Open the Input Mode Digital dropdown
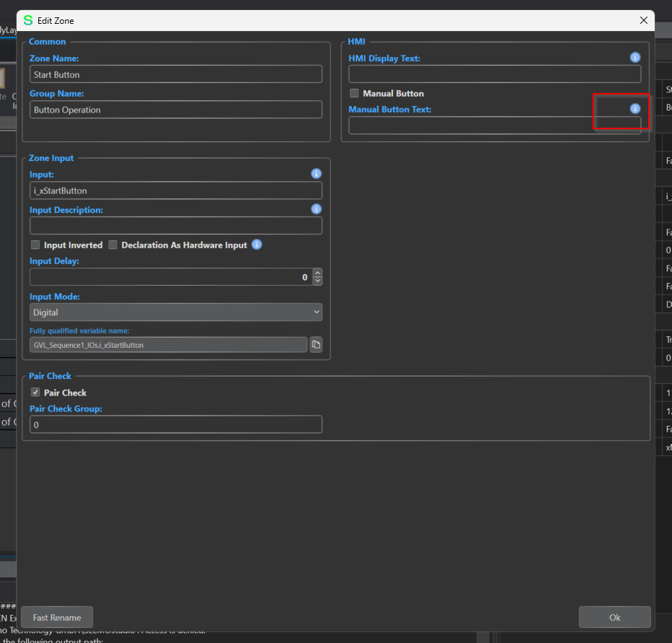672x643 pixels. [x=175, y=312]
